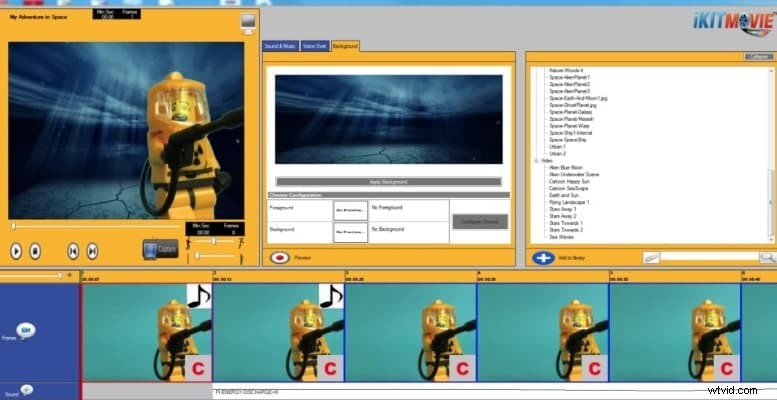The height and width of the screenshot is (400, 777).
Task: Select the Background tab
Action: tap(345, 46)
